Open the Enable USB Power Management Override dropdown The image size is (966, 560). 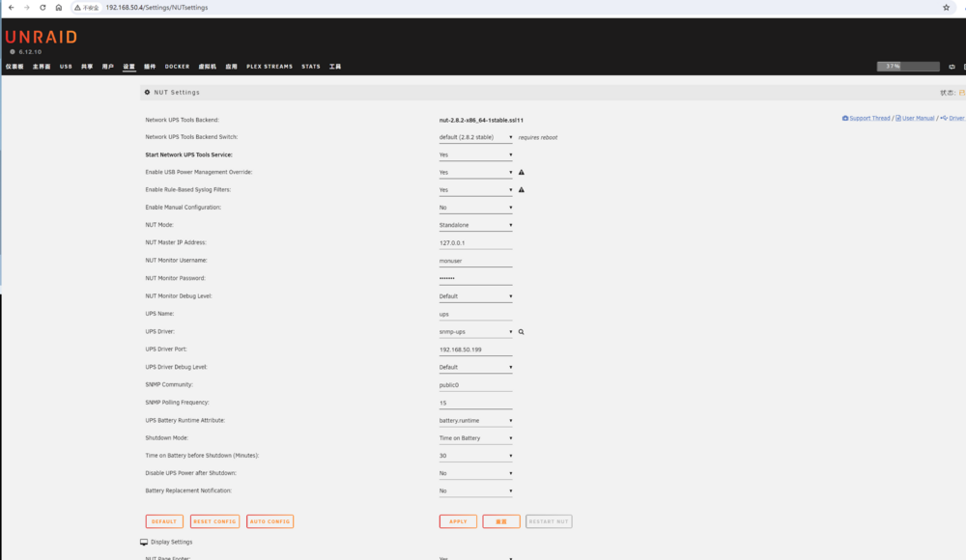[x=475, y=173]
